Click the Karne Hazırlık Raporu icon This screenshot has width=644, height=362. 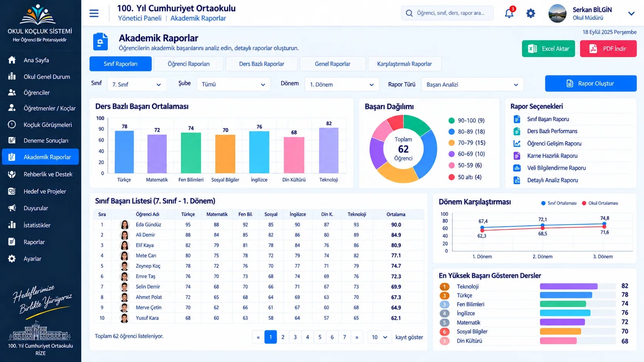click(x=517, y=156)
